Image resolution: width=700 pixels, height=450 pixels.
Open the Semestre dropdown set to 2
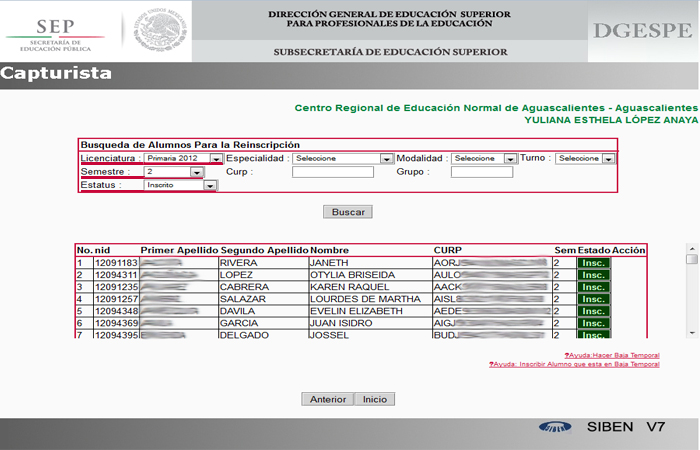(x=174, y=172)
